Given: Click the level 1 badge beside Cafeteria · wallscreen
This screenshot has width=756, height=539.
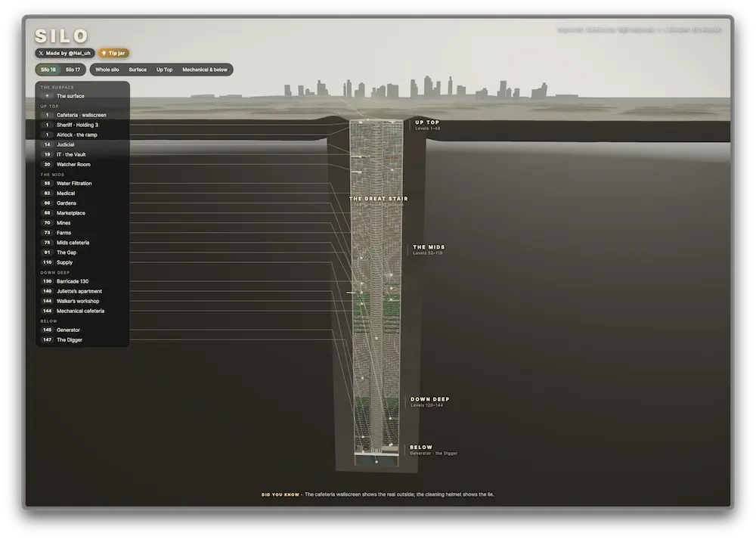Looking at the screenshot, I should [47, 115].
